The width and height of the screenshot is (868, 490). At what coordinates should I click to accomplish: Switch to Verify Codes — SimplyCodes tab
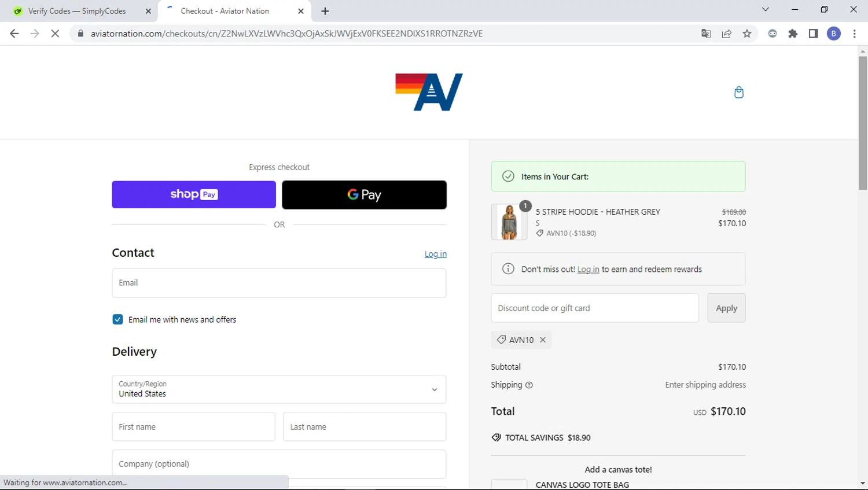pos(77,11)
